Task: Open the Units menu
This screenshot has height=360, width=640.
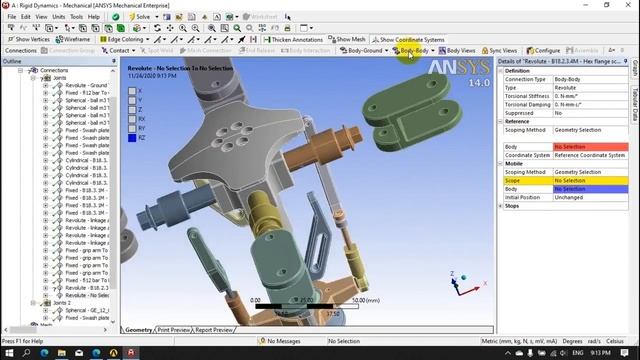Action: click(x=58, y=17)
